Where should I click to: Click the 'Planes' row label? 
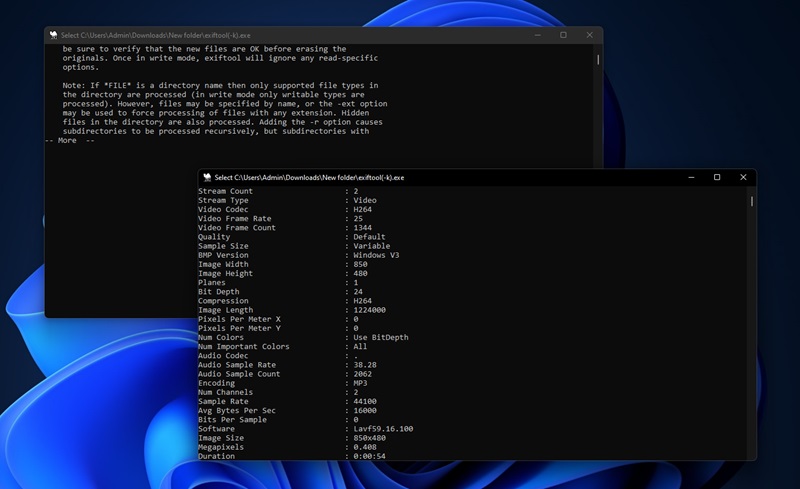(211, 283)
